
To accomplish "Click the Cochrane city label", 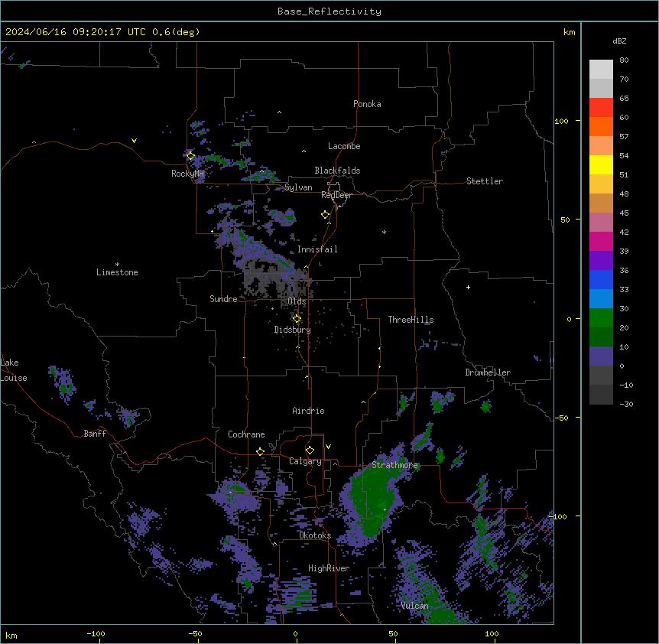I will [x=246, y=434].
